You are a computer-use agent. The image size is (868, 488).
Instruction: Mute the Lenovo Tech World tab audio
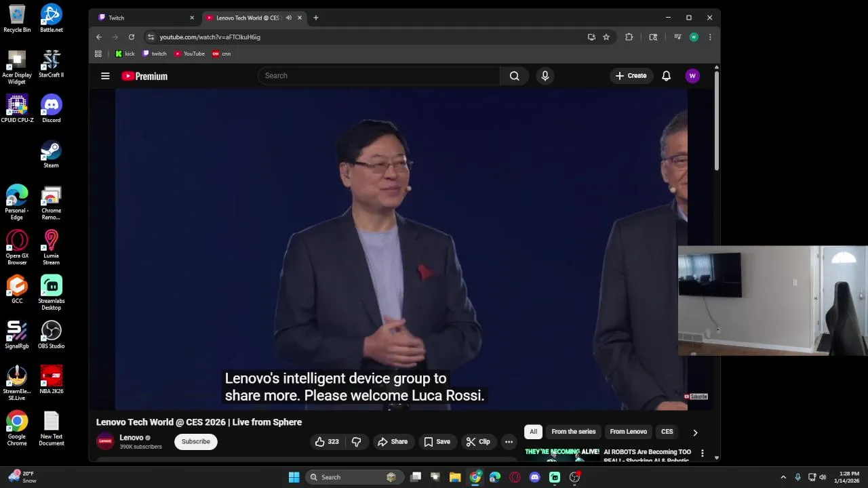pyautogui.click(x=289, y=18)
